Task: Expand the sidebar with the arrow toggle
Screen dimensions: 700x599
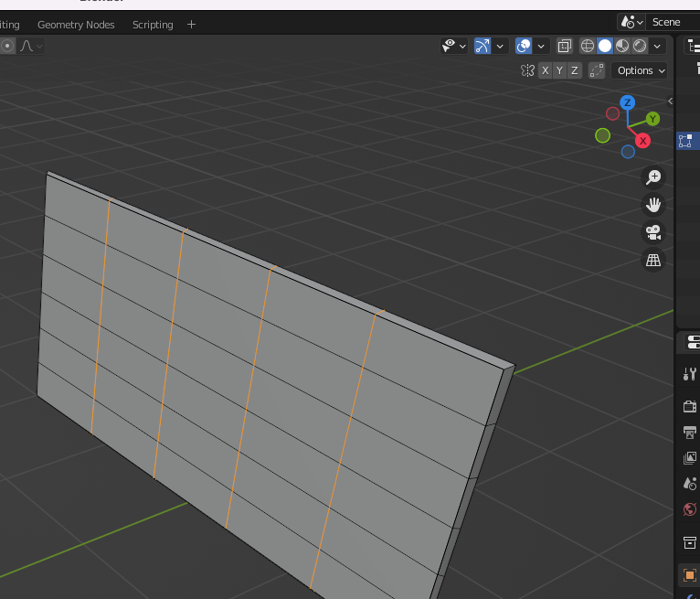Action: [x=670, y=102]
